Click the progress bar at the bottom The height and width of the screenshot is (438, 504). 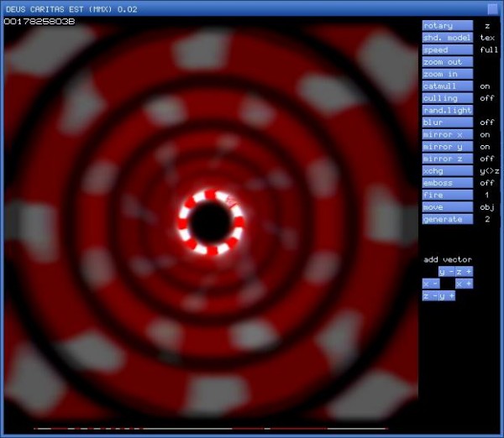(210, 429)
